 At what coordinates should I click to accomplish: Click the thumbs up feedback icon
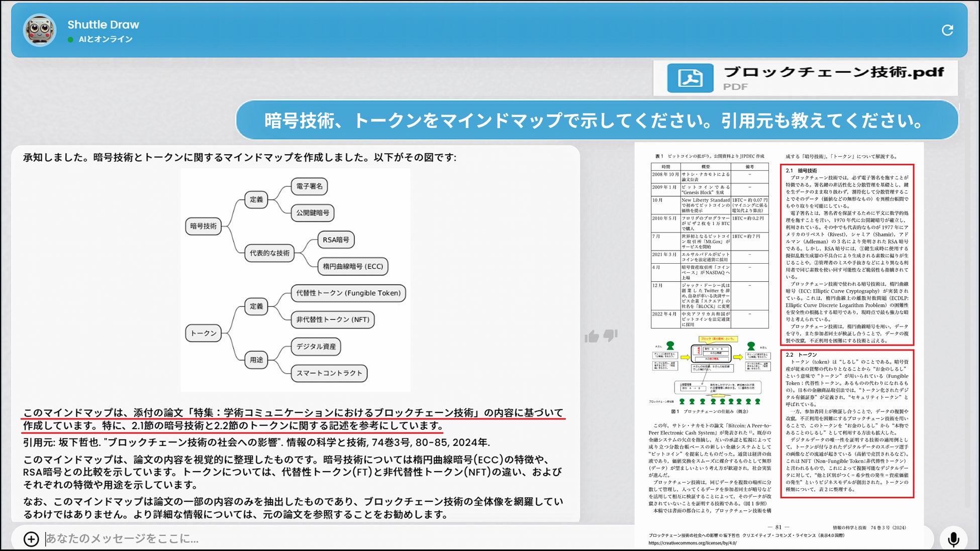[x=592, y=336]
